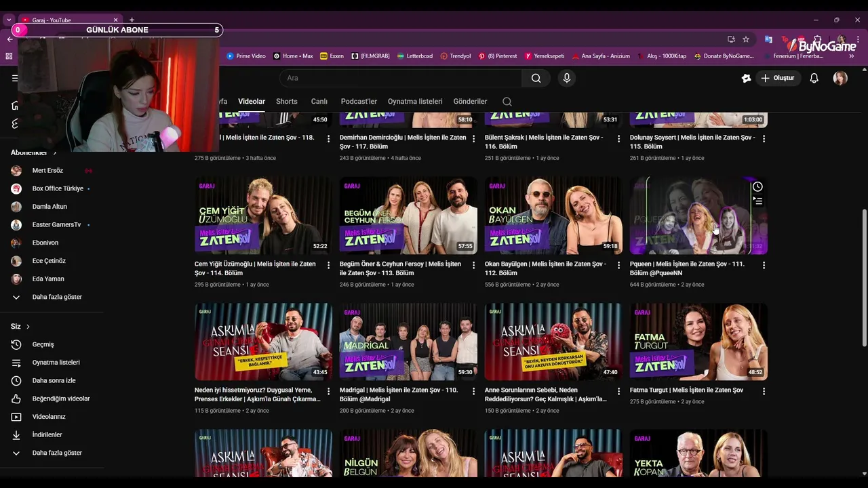Open options for Fatma Turgut video
This screenshot has height=488, width=868.
764,391
